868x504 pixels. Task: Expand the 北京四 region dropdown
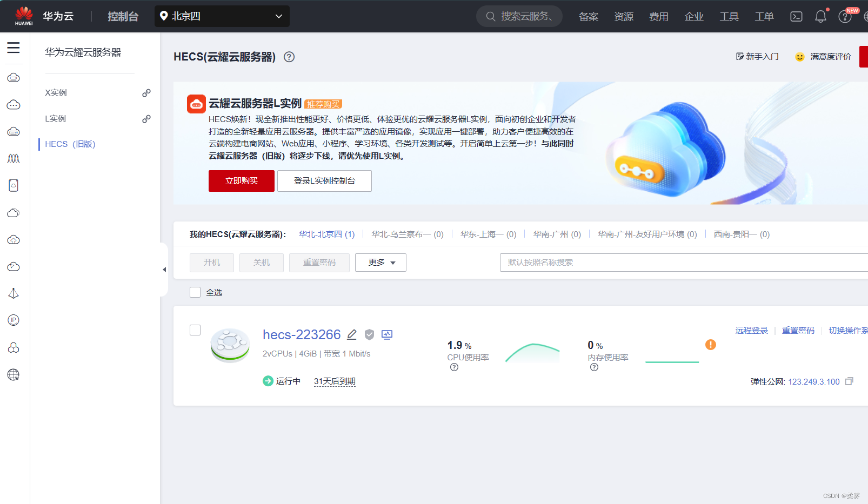(x=222, y=16)
